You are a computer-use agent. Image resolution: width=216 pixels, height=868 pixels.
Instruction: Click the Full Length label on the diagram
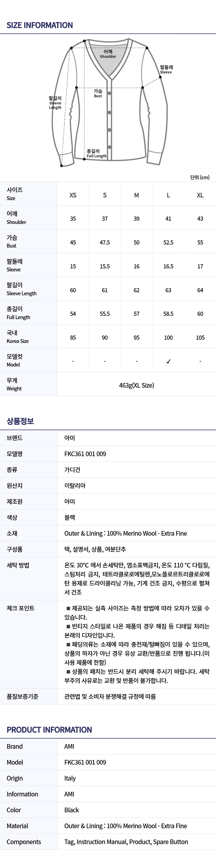pyautogui.click(x=96, y=154)
